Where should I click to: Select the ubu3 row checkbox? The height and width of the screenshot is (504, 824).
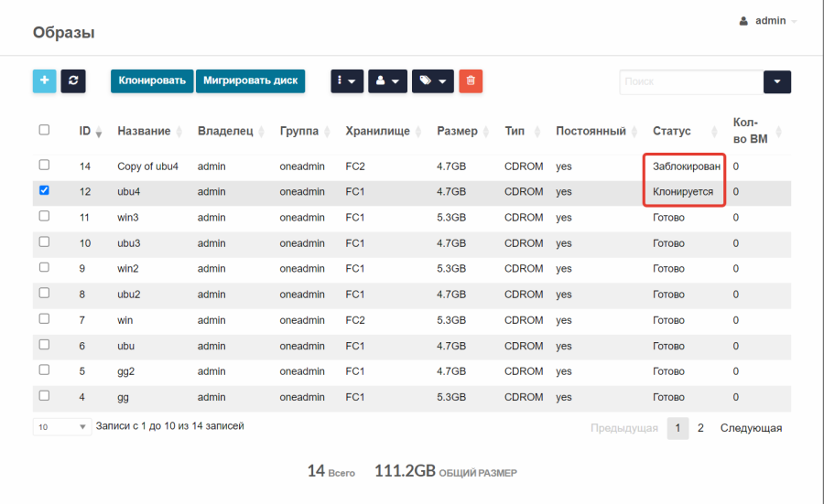(44, 241)
